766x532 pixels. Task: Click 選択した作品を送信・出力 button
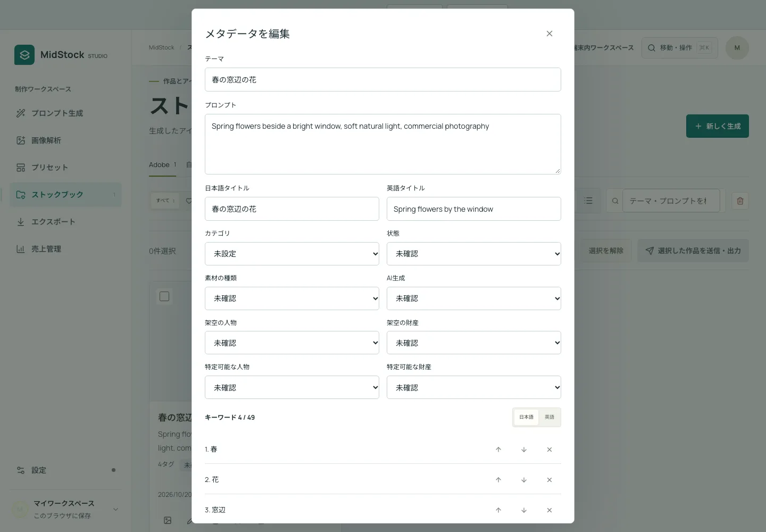tap(693, 251)
